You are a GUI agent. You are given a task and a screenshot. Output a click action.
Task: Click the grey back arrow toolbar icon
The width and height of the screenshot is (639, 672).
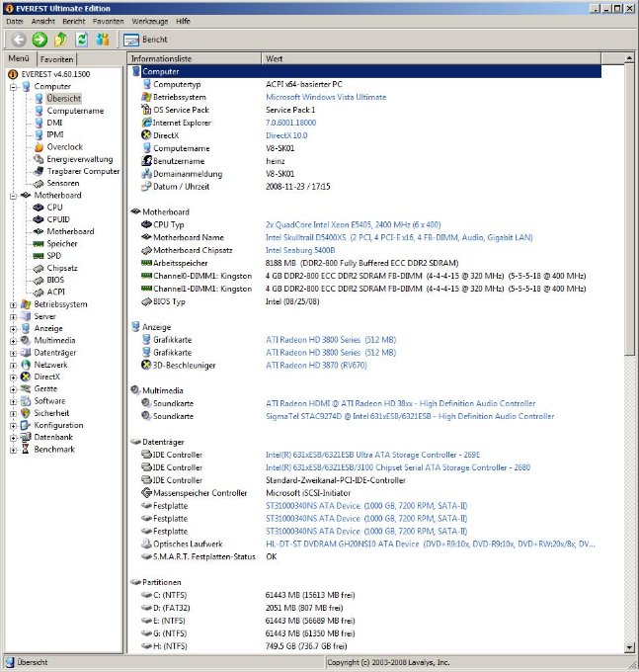[x=18, y=40]
